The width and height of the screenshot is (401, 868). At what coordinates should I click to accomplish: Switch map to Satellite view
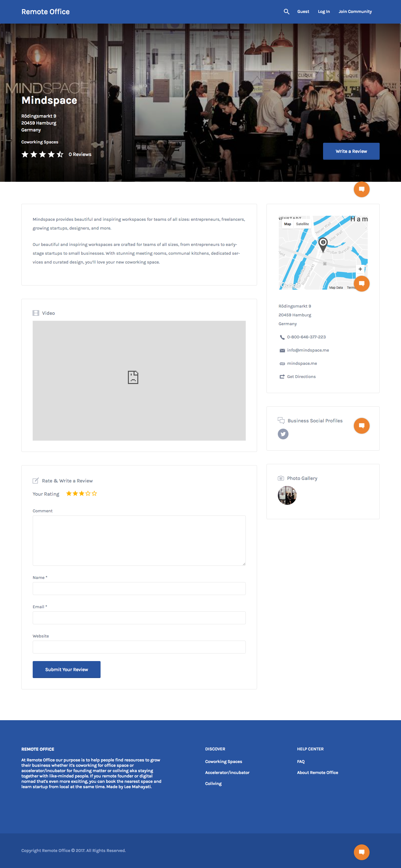(302, 224)
